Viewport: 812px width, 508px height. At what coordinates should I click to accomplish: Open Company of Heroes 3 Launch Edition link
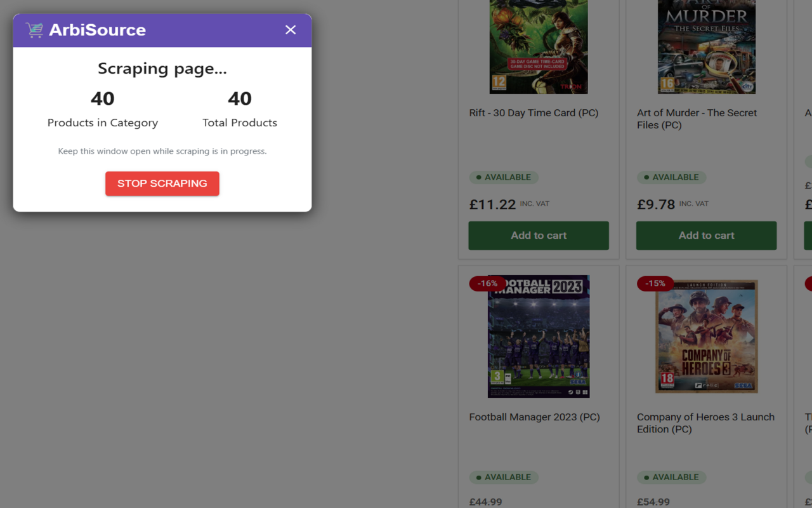(x=705, y=423)
